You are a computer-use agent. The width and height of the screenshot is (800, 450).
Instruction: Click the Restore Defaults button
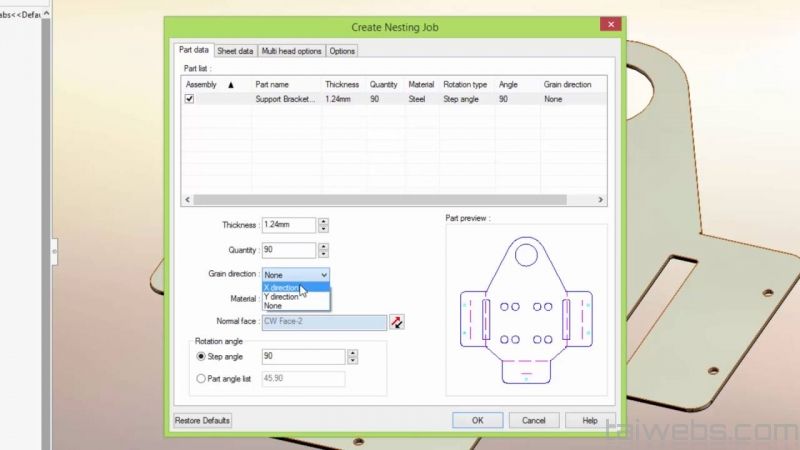[x=203, y=420]
